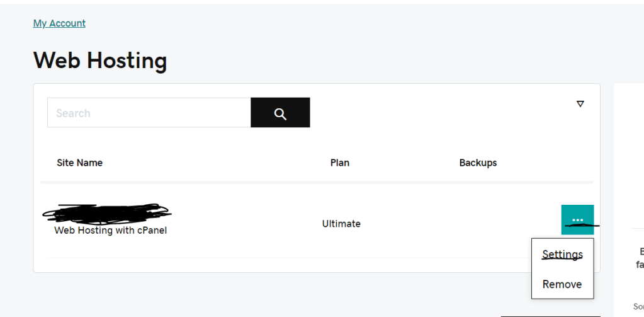Go back via My Account link
Image resolution: width=644 pixels, height=317 pixels.
coord(59,23)
